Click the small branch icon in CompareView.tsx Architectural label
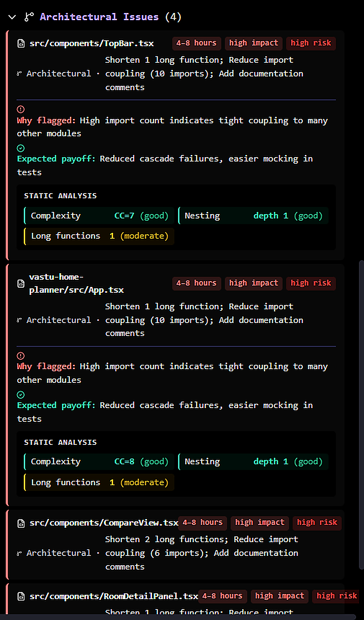Viewport: 364px width, 620px height. [19, 553]
